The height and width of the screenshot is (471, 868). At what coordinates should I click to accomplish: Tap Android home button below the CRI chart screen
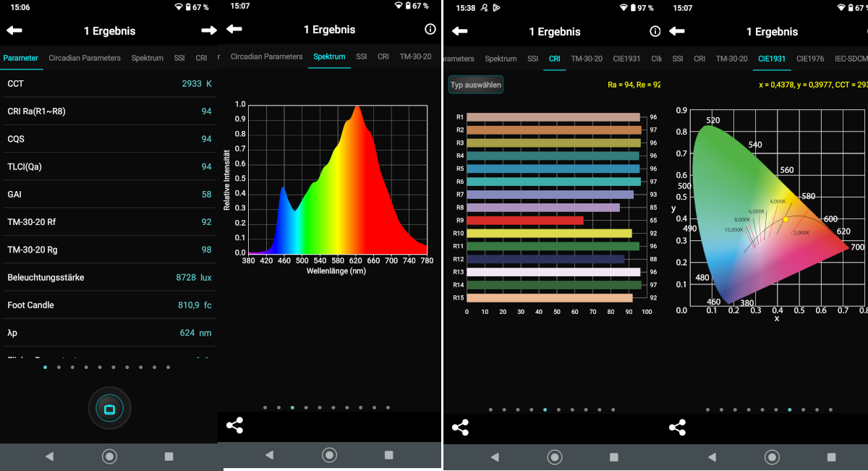[x=555, y=457]
